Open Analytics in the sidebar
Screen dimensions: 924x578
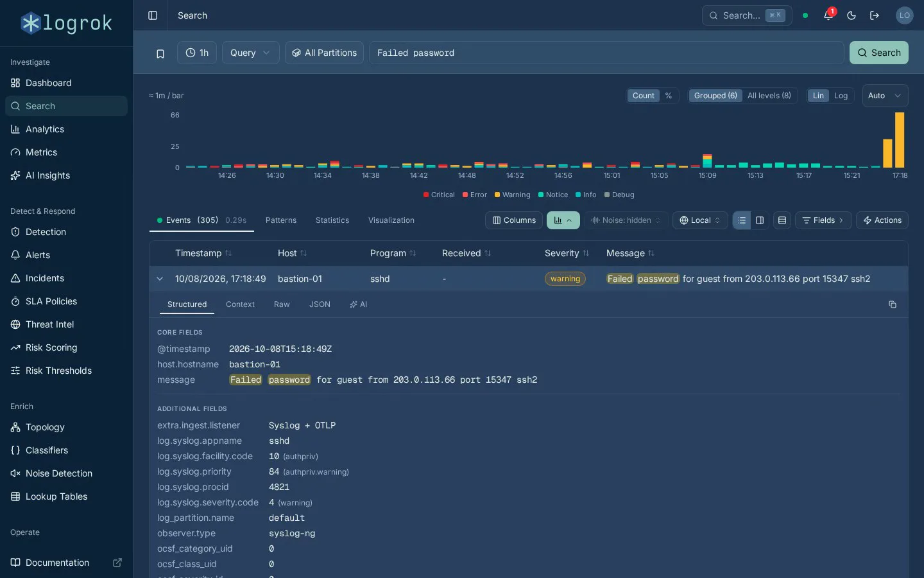(x=66, y=129)
